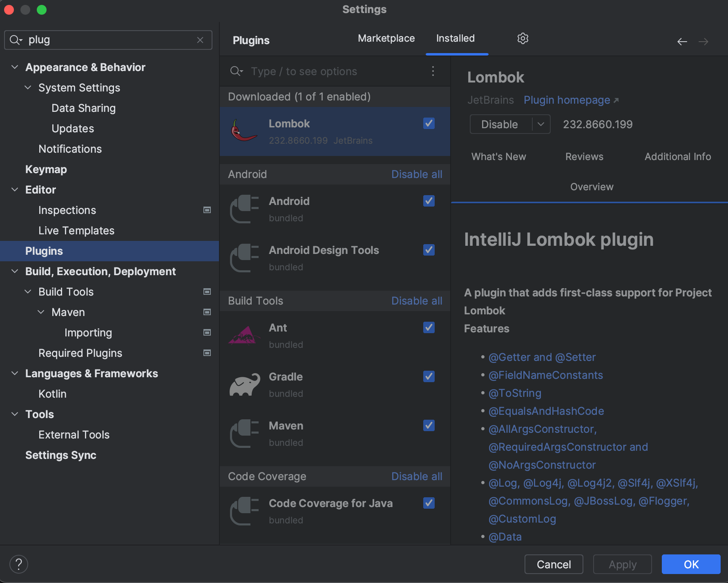Click the Ant plugin icon
728x583 pixels.
(x=244, y=335)
